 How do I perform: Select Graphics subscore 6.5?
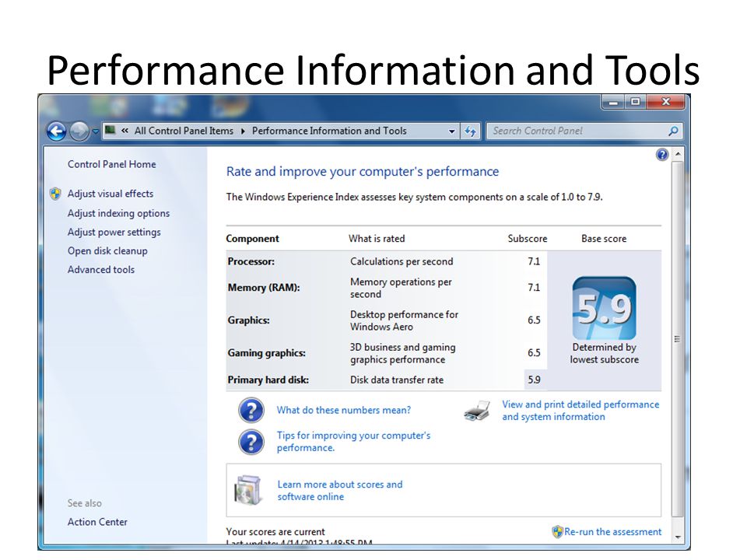coord(534,320)
